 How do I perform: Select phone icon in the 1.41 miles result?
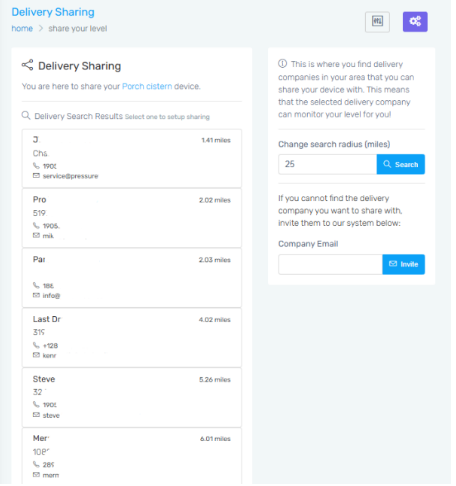[x=36, y=165]
